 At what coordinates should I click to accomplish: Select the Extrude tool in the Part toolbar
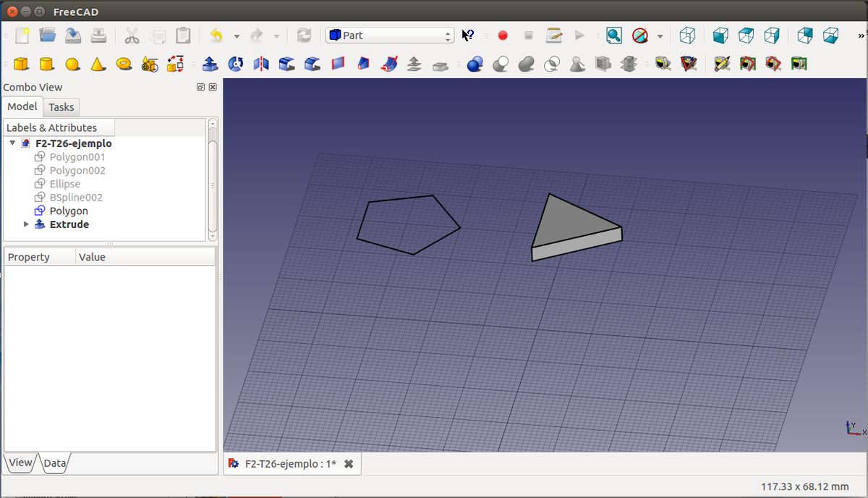[210, 64]
